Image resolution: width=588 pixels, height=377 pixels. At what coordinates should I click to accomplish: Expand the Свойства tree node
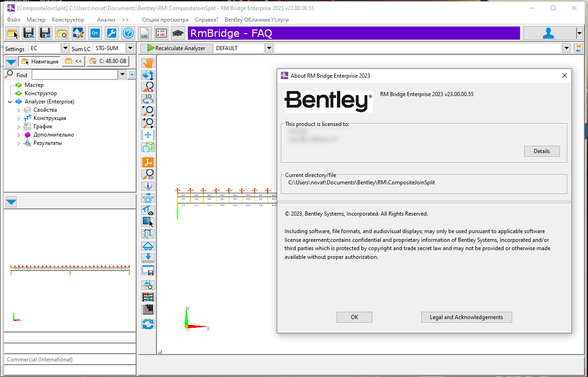click(19, 110)
